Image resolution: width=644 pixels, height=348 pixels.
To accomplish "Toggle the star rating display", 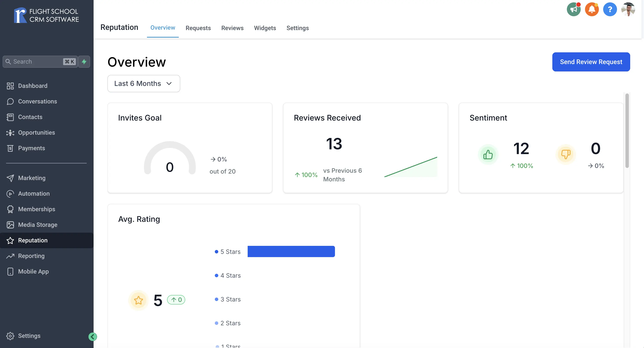I will [x=139, y=300].
